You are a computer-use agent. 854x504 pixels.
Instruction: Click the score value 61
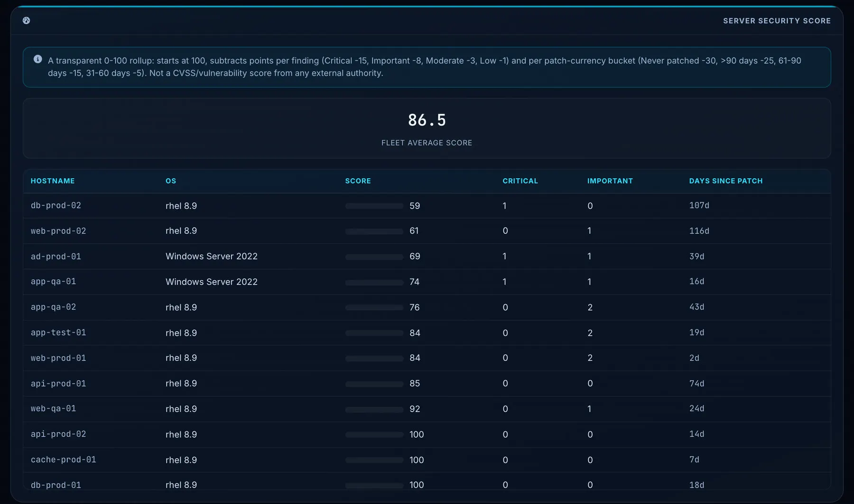click(414, 230)
